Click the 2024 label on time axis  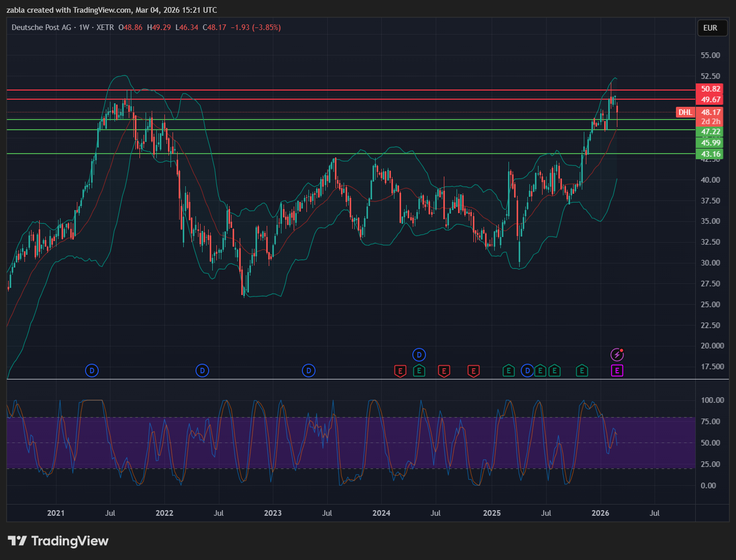click(381, 513)
